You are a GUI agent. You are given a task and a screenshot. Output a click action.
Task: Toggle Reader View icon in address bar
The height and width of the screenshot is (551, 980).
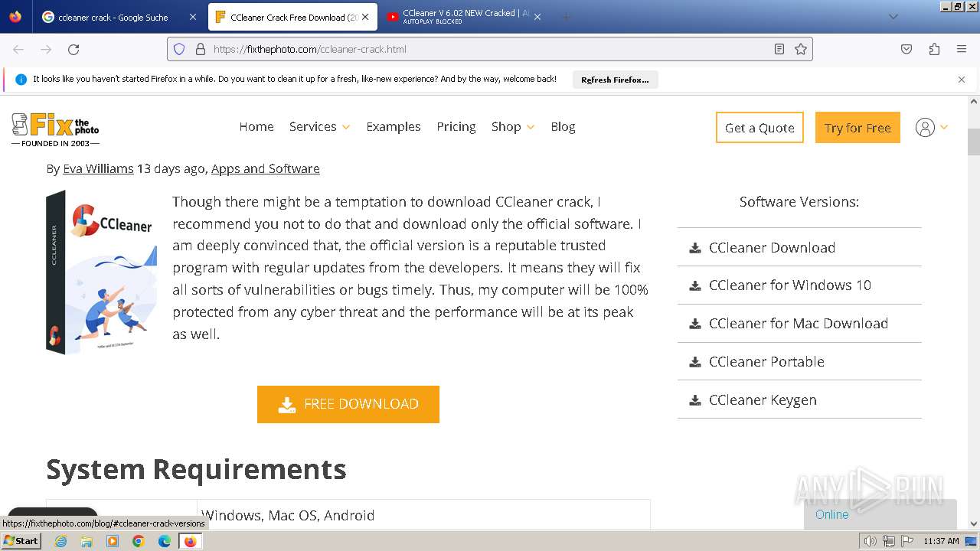[779, 49]
